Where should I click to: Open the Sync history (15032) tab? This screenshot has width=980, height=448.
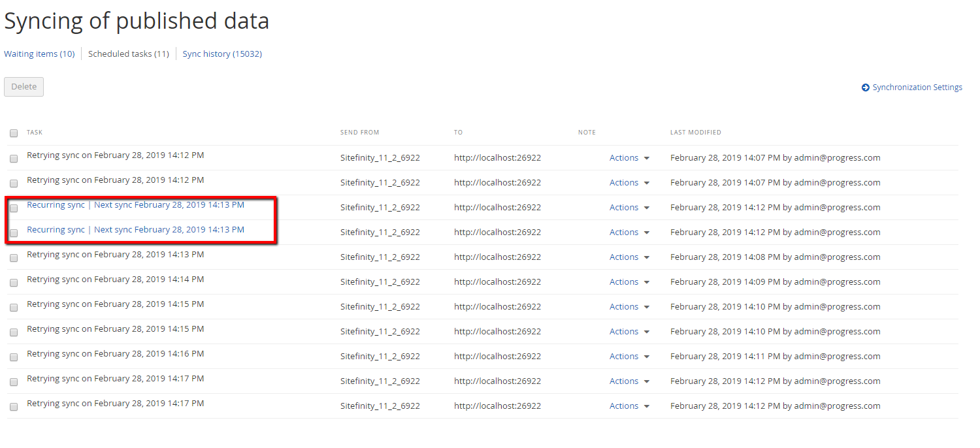[222, 54]
